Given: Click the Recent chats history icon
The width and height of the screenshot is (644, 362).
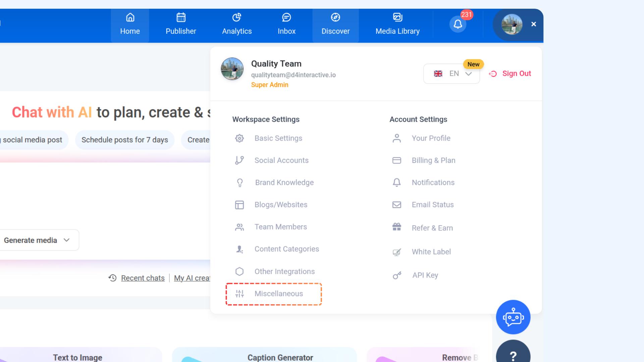Looking at the screenshot, I should coord(112,278).
